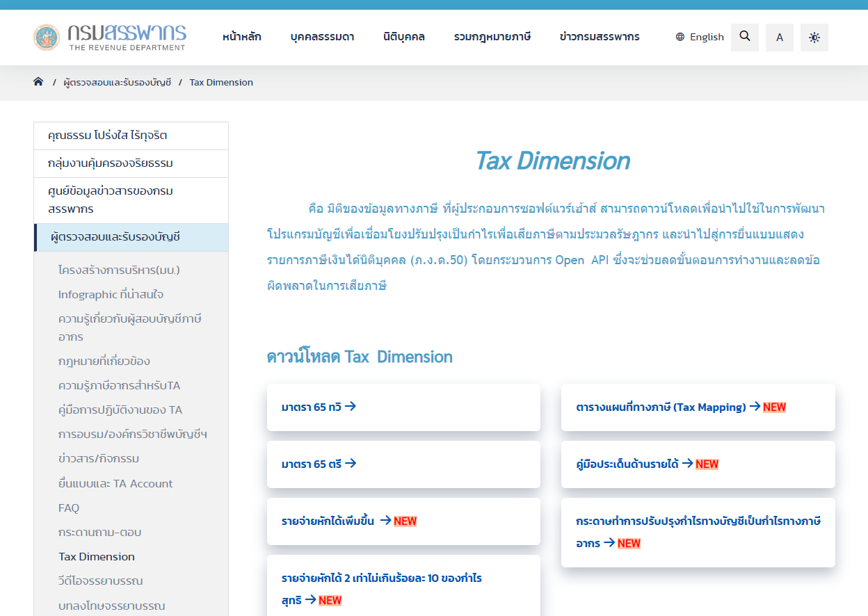Switch language to English
This screenshot has width=868, height=616.
pyautogui.click(x=700, y=37)
